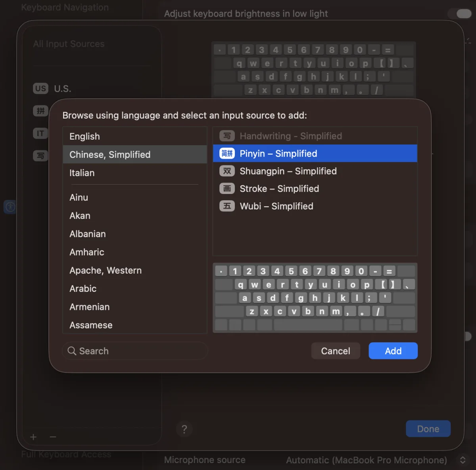
Task: Select Wubi – Simplified input source
Action: coord(315,206)
